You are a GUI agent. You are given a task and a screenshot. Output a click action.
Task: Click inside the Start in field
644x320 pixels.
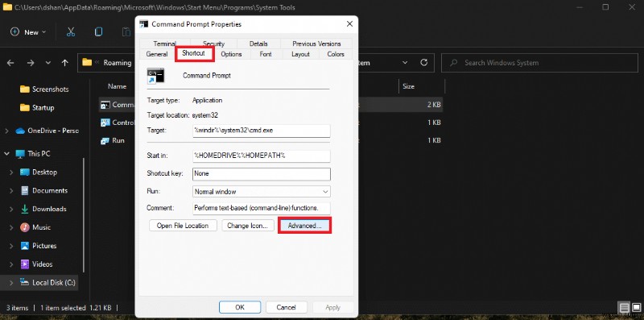tap(261, 156)
